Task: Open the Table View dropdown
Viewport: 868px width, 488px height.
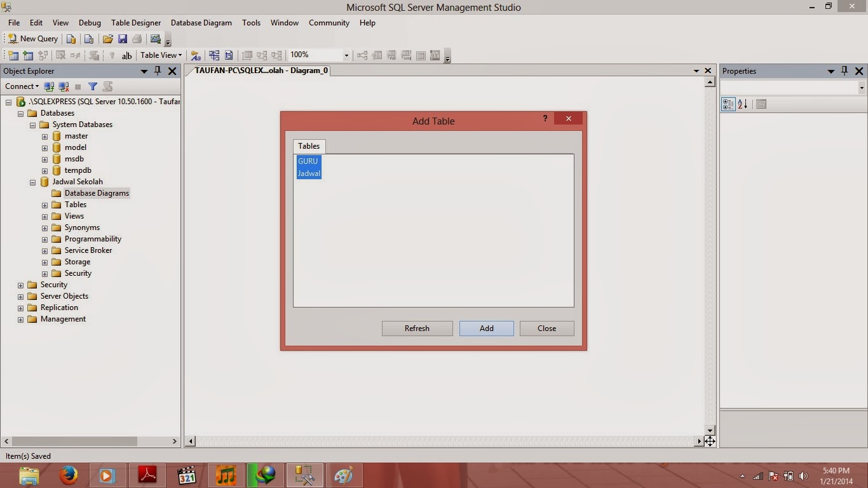Action: click(x=161, y=55)
